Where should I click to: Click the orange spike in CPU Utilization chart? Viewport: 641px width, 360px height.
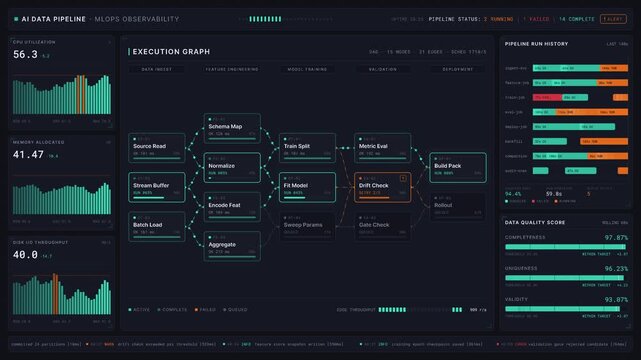[x=81, y=94]
